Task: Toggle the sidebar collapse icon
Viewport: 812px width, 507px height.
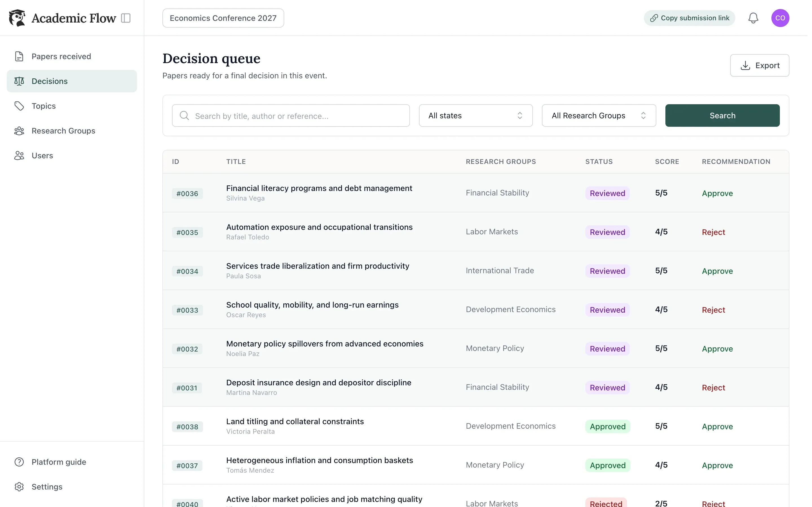Action: [x=125, y=18]
